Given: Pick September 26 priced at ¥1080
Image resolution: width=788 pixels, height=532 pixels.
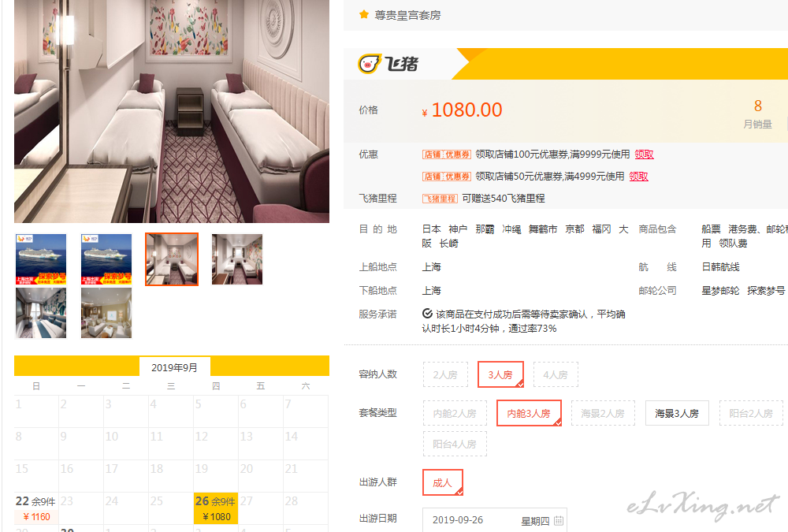Looking at the screenshot, I should 216,508.
